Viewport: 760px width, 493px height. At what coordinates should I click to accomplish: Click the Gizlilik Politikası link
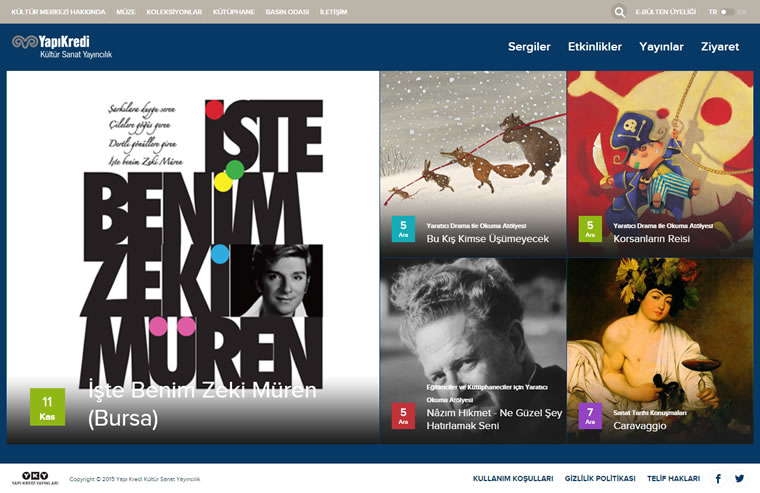click(600, 478)
